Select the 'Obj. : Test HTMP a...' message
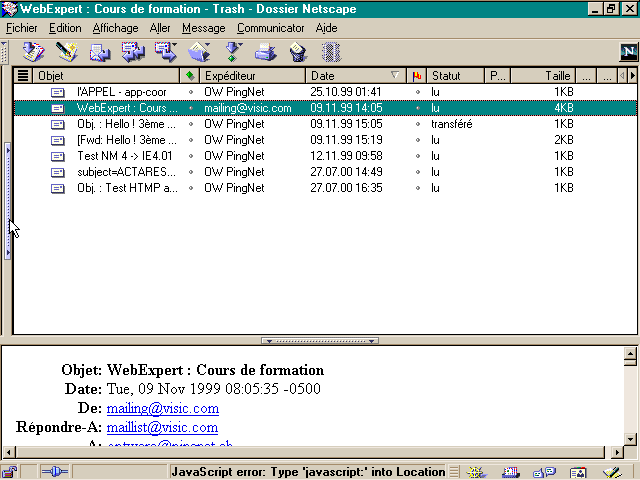The width and height of the screenshot is (640, 480). (325, 188)
